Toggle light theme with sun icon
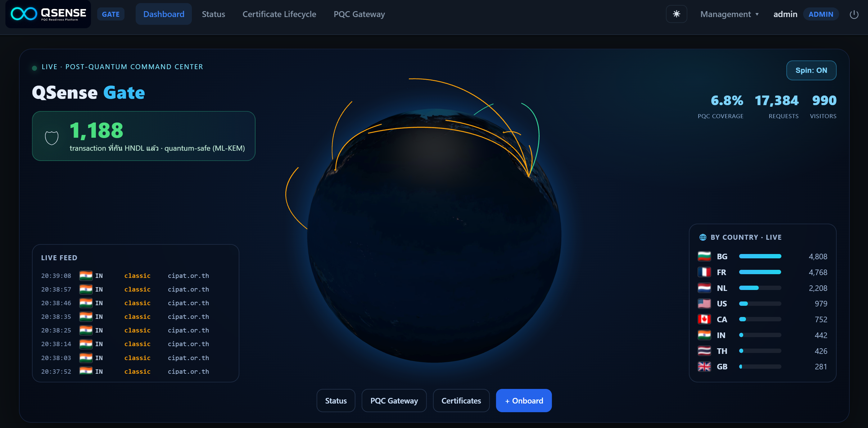Screen dimensions: 868x428 (x=676, y=14)
